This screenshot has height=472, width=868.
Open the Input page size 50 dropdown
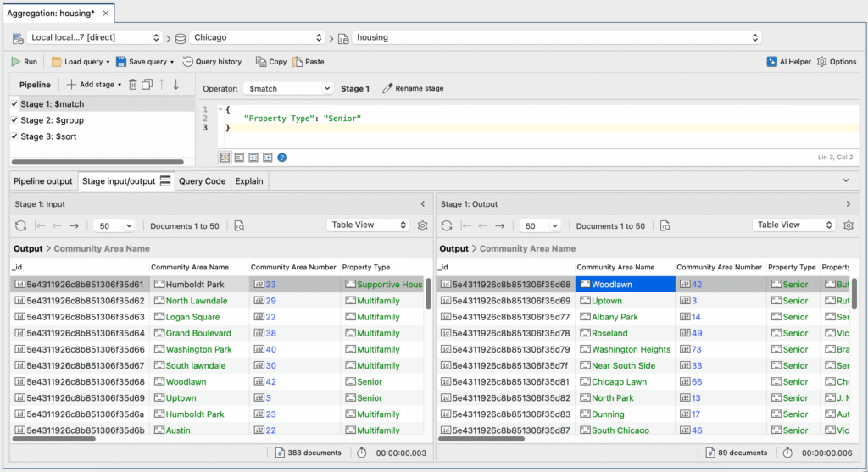point(114,225)
